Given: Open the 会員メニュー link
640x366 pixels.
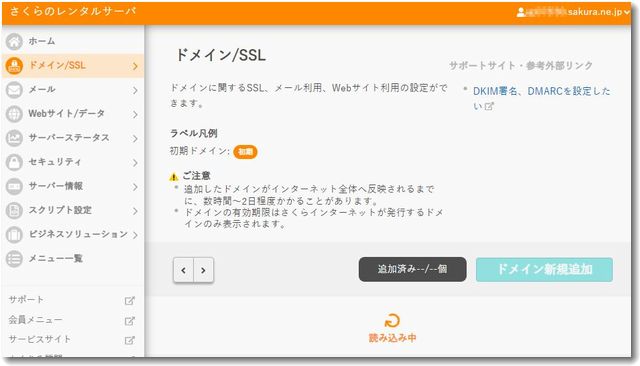Looking at the screenshot, I should pos(36,319).
